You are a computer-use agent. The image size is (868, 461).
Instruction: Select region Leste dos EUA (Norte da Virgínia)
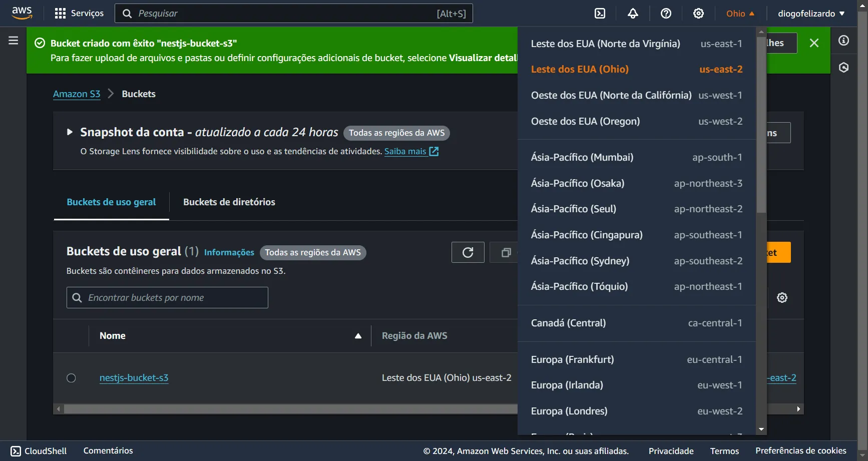[x=637, y=44]
